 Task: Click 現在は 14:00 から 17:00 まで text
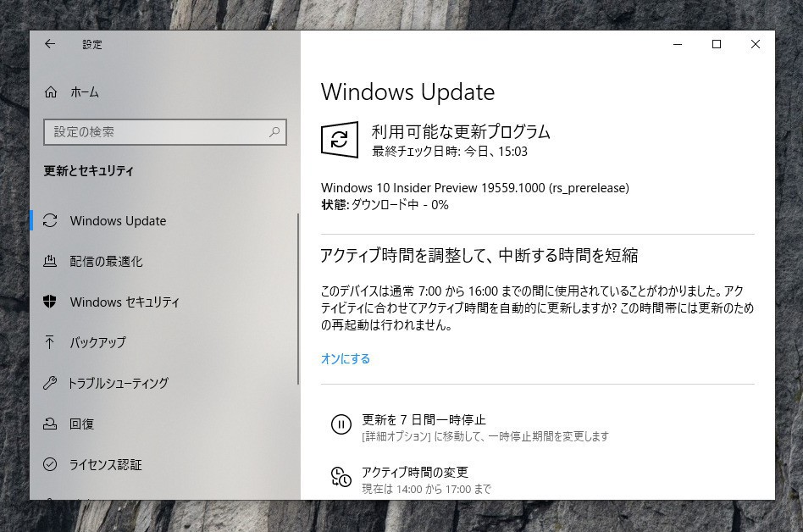[x=427, y=489]
